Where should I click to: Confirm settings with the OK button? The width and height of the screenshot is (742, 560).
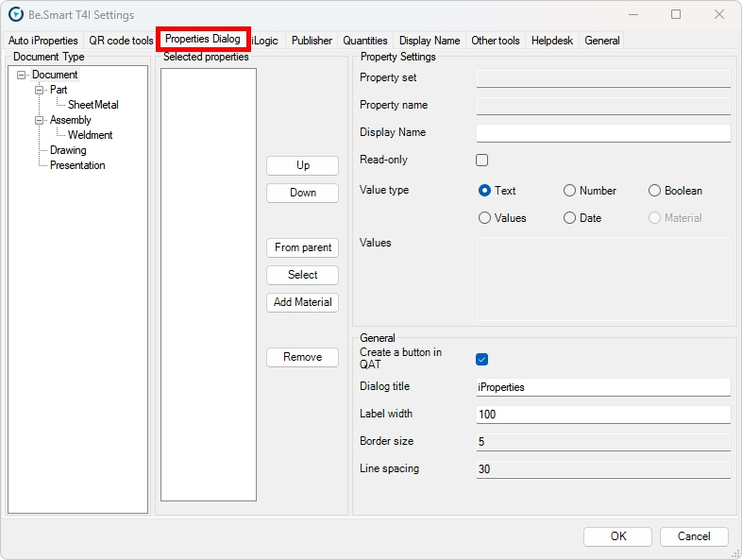coord(617,536)
